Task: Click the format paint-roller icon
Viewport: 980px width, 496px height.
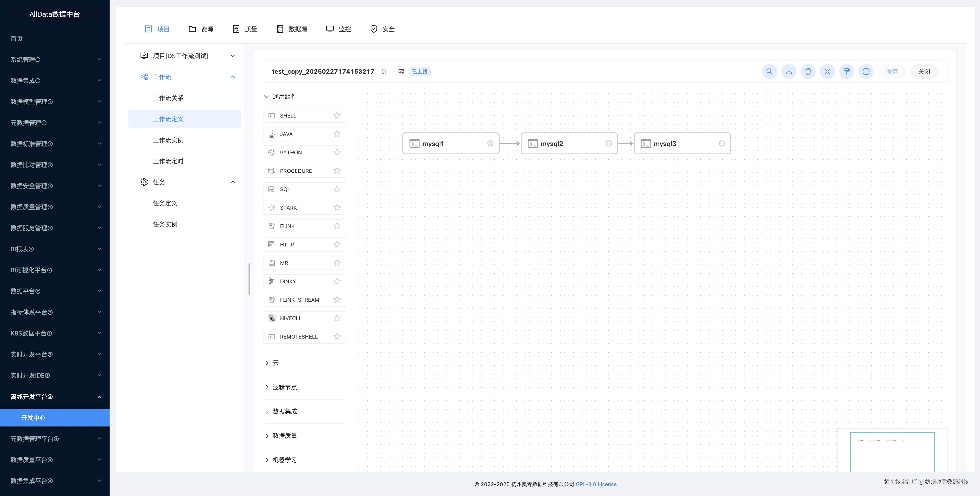Action: (847, 71)
